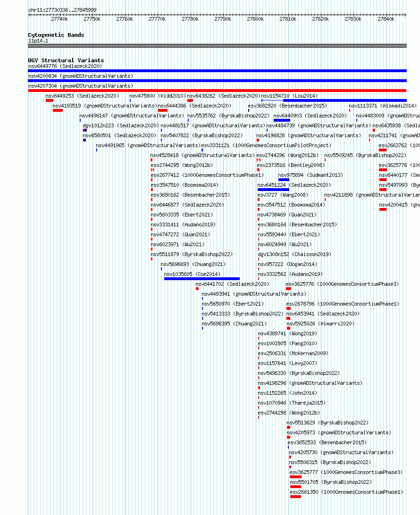The height and width of the screenshot is (515, 420).
Task: Open nsv4193519 gnomAD variant
Action: [105, 106]
